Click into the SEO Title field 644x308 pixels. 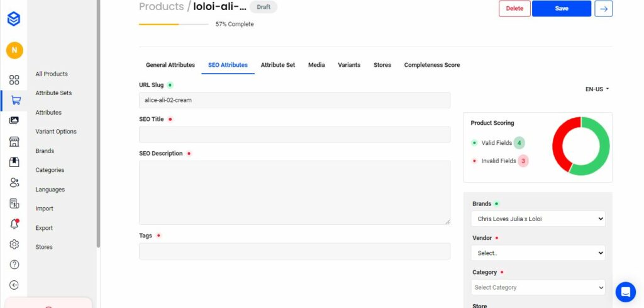point(294,134)
